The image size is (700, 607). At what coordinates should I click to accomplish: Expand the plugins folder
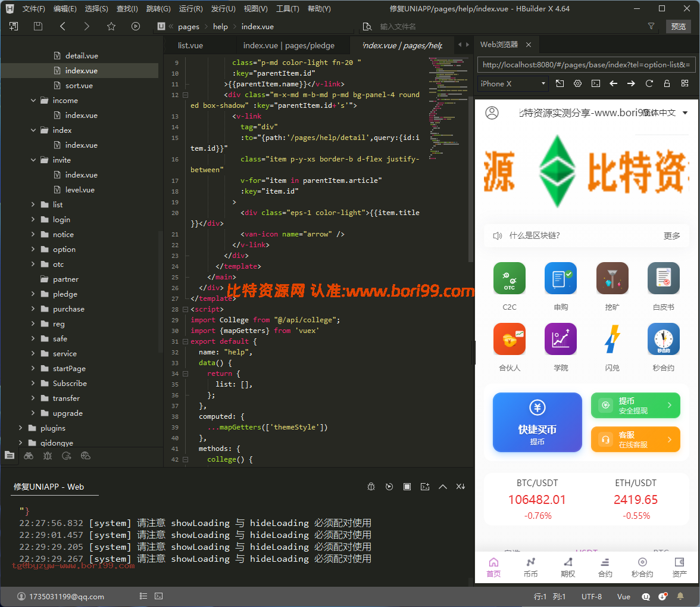(x=20, y=428)
